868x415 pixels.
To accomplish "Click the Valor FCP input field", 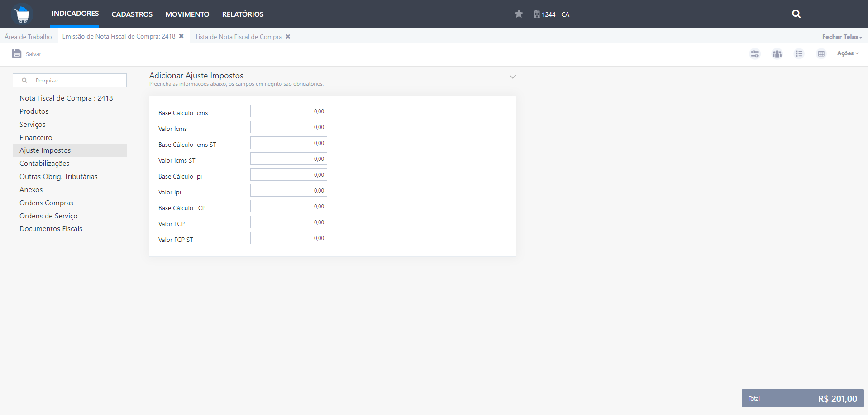I will click(x=289, y=222).
